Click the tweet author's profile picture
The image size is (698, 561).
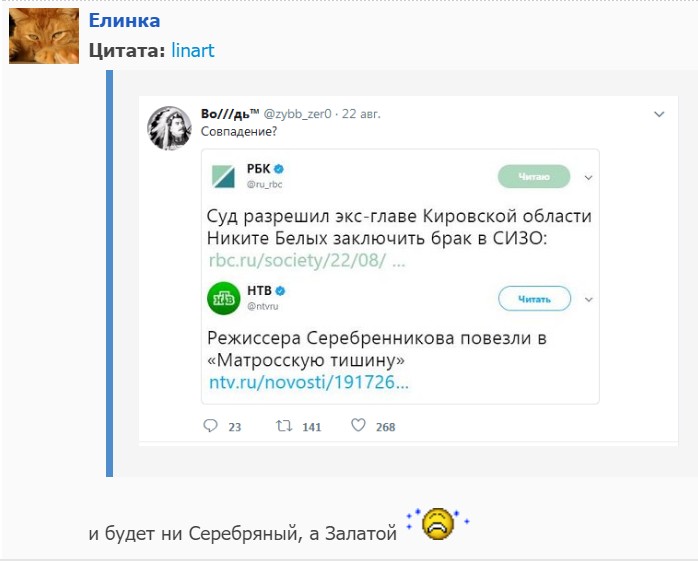coord(169,126)
